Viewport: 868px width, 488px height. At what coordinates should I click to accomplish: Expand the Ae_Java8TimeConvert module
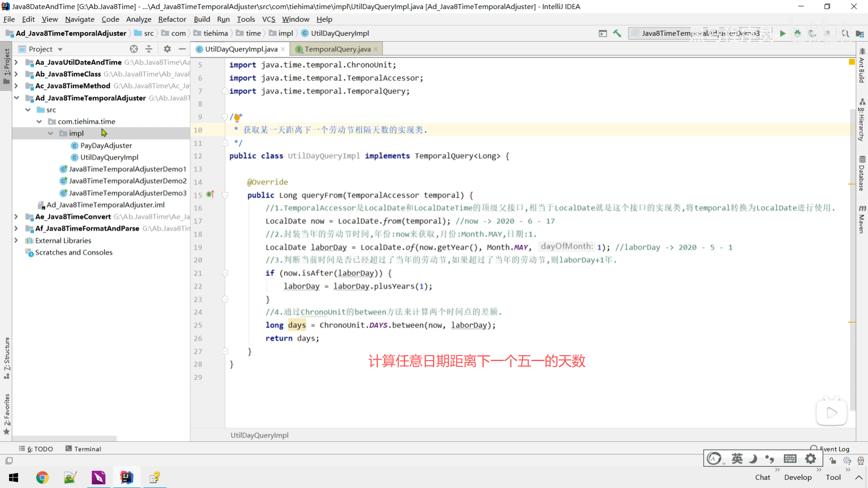click(16, 216)
